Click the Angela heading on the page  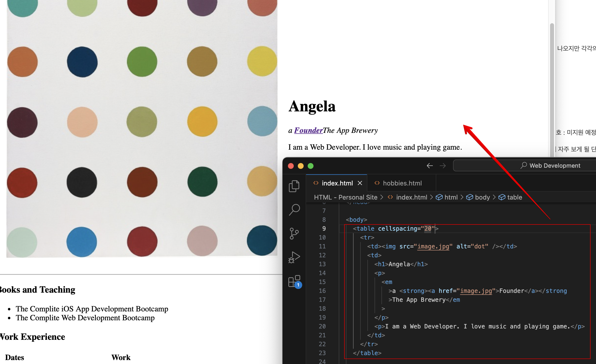[x=312, y=106]
